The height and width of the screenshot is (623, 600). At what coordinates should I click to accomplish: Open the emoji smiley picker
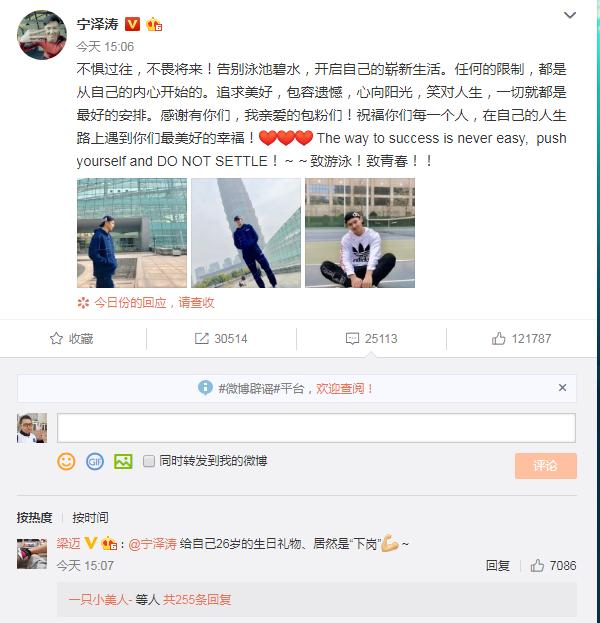66,461
